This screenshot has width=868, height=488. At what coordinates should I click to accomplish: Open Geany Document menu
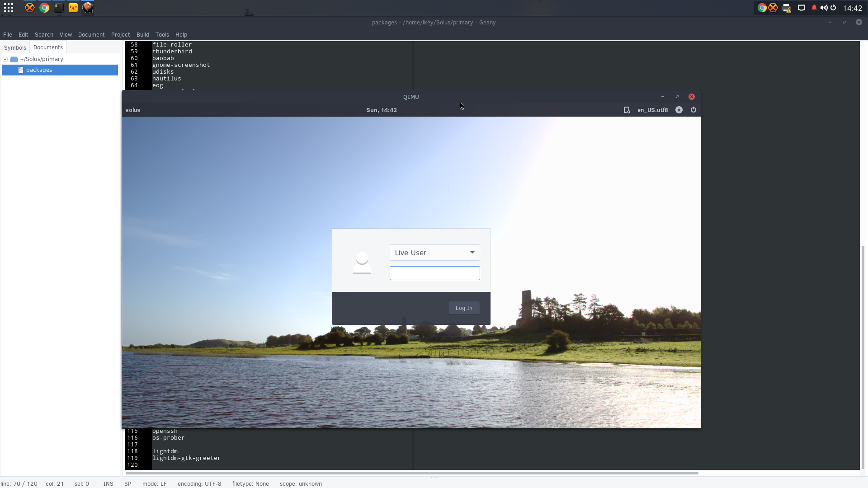pos(91,35)
